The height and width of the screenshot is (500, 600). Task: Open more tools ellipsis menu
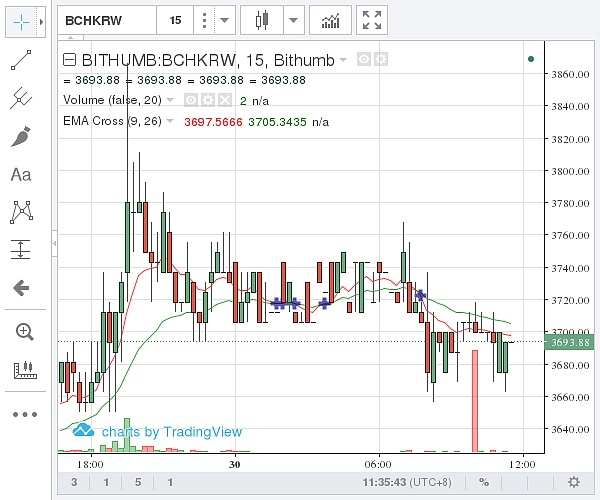[25, 414]
